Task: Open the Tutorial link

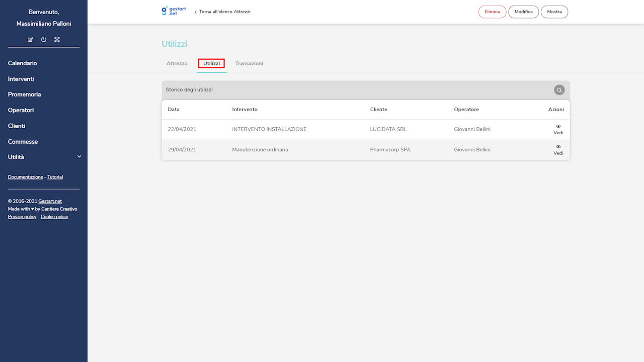Action: (55, 177)
